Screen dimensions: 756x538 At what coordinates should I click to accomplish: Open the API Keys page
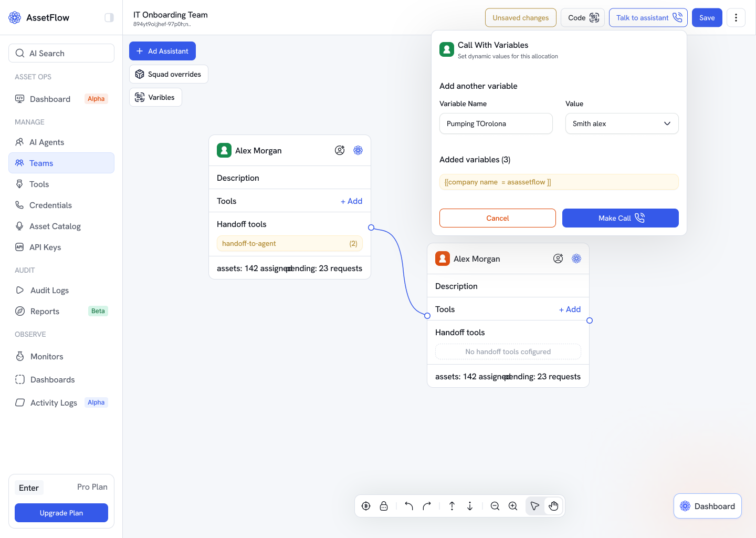point(61,247)
